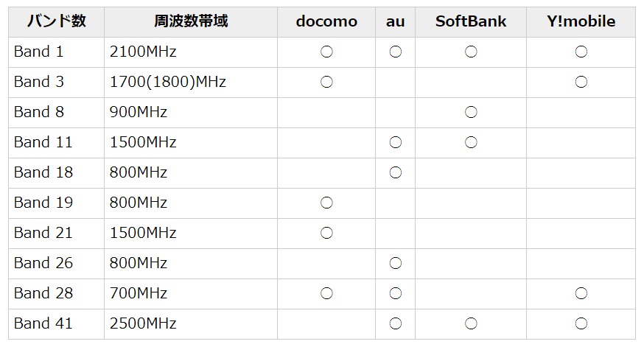Screen dimensions: 644x347
Task: Click the au column header
Action: point(395,21)
